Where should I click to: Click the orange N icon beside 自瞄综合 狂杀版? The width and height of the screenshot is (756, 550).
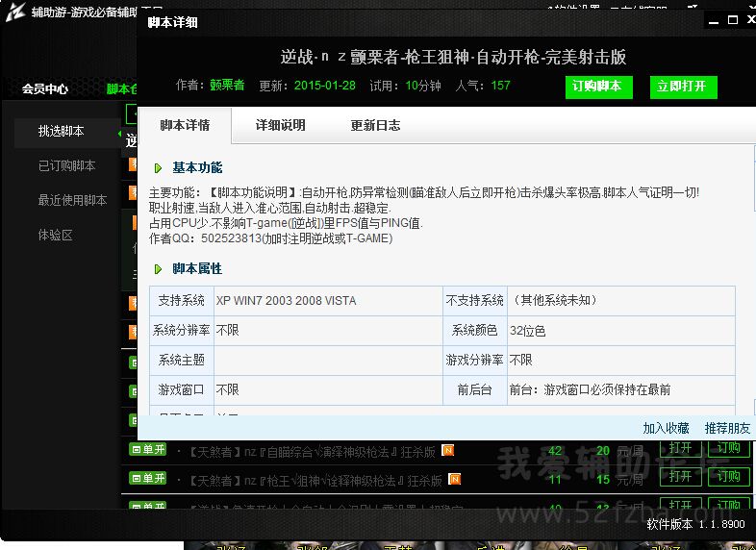[x=447, y=450]
